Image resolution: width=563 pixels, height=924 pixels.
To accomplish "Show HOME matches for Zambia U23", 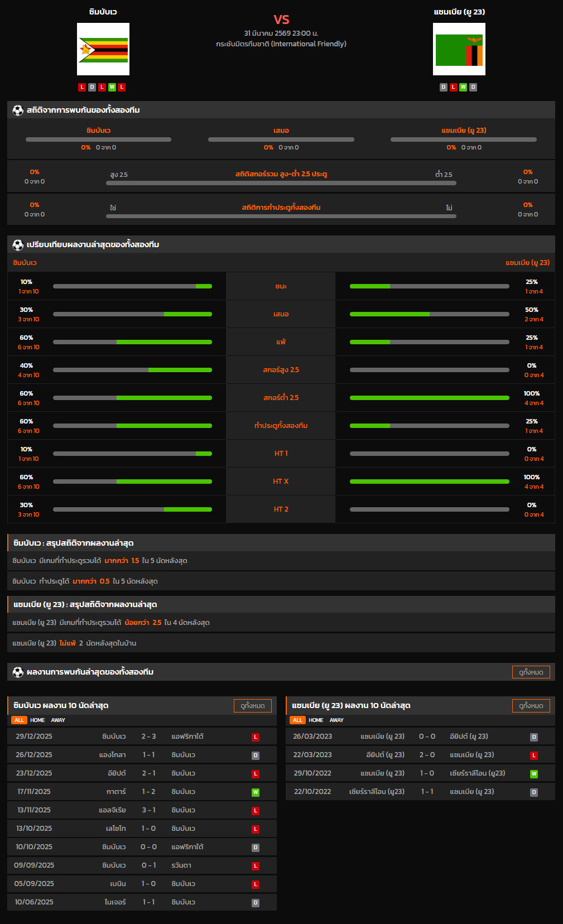I will coord(316,720).
